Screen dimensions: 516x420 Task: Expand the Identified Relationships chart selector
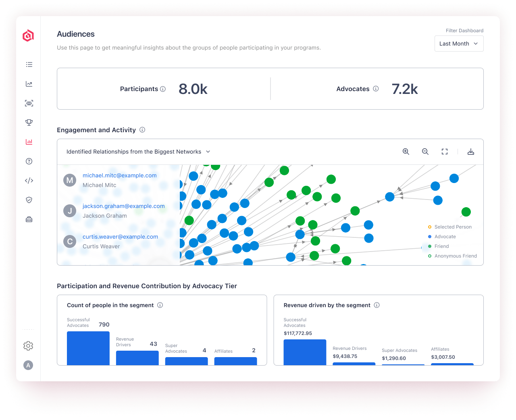point(138,152)
